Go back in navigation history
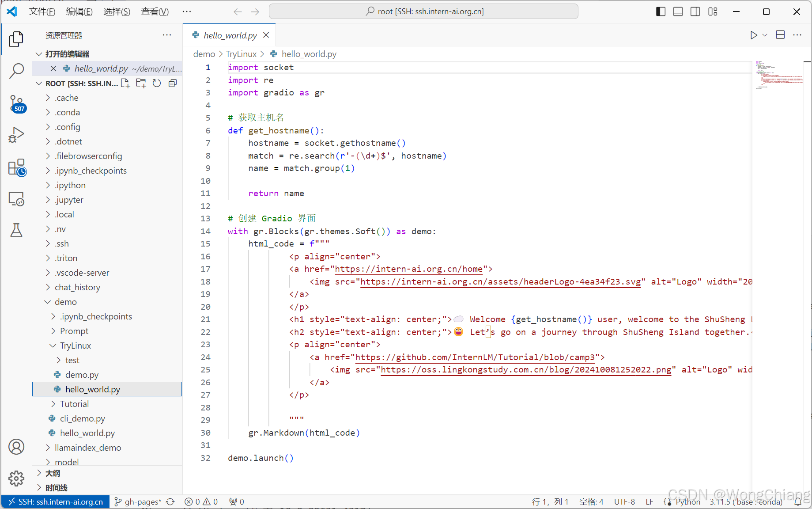 click(238, 11)
